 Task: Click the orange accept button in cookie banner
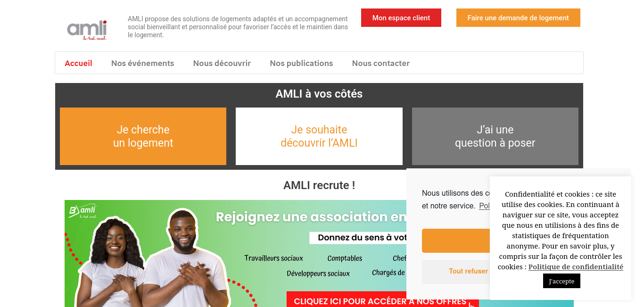pyautogui.click(x=456, y=241)
